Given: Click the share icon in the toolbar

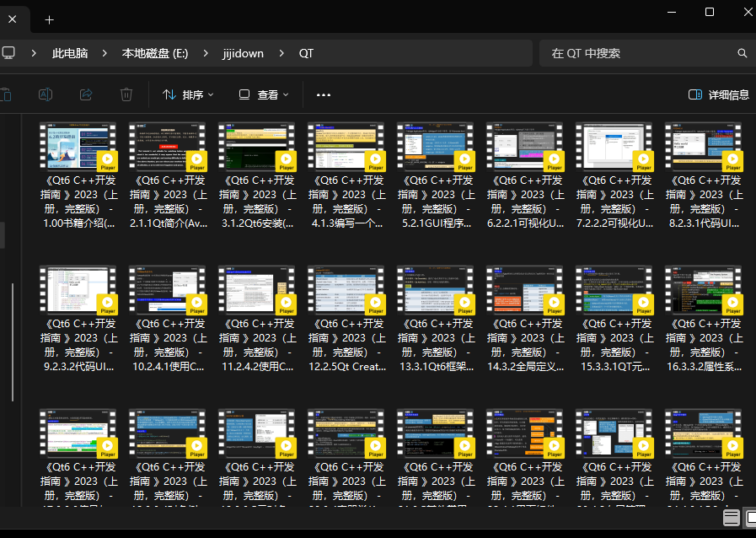Looking at the screenshot, I should click(x=86, y=94).
